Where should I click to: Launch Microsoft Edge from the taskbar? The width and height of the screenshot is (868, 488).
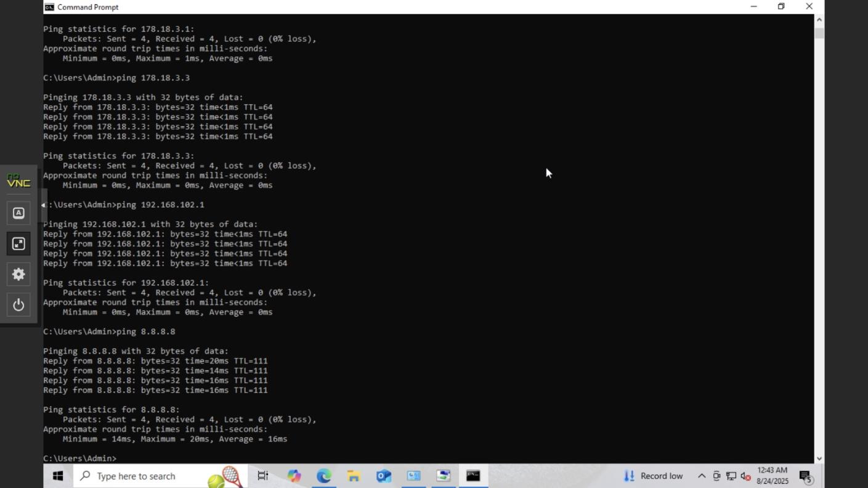click(323, 475)
